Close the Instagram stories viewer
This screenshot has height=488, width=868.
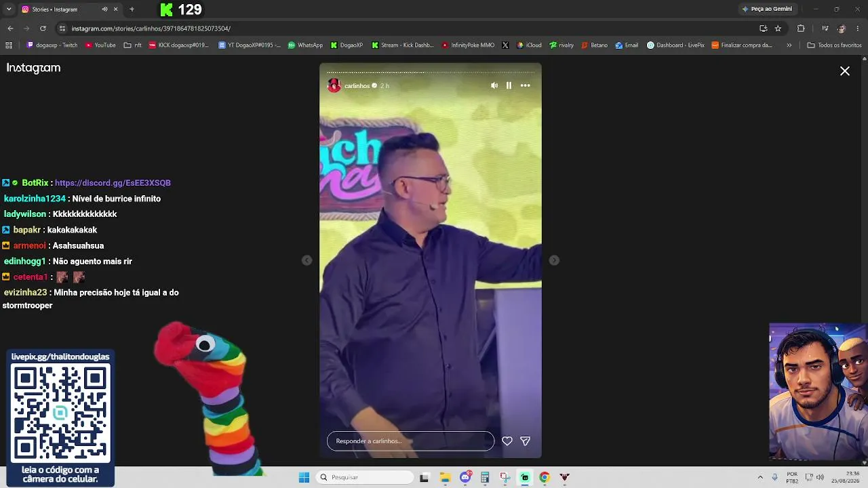[x=845, y=71]
